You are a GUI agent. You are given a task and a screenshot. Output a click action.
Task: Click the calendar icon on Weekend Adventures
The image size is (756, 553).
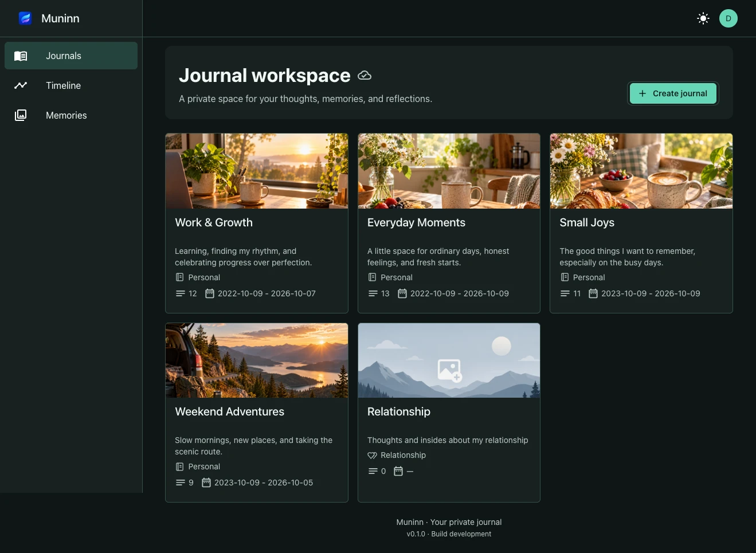pos(206,483)
